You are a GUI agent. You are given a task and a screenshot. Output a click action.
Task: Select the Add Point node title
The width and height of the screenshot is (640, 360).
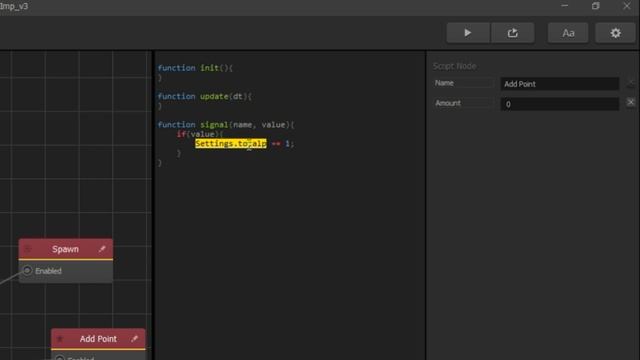98,339
